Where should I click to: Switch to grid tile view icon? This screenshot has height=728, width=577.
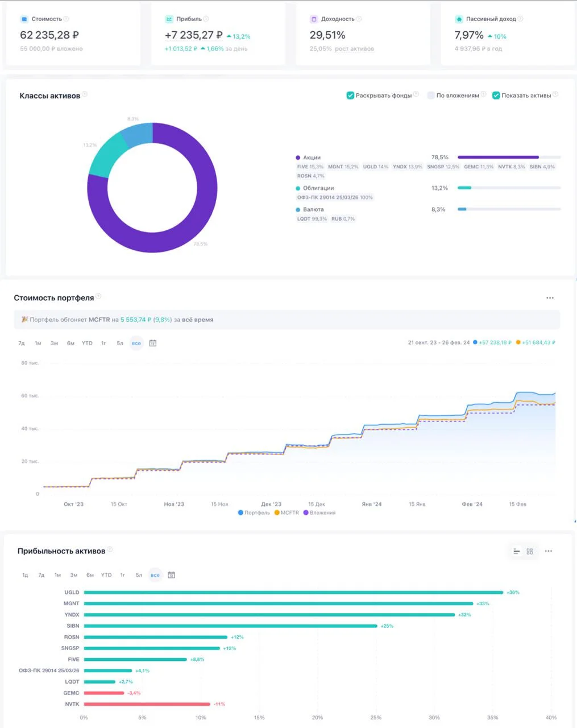point(530,551)
